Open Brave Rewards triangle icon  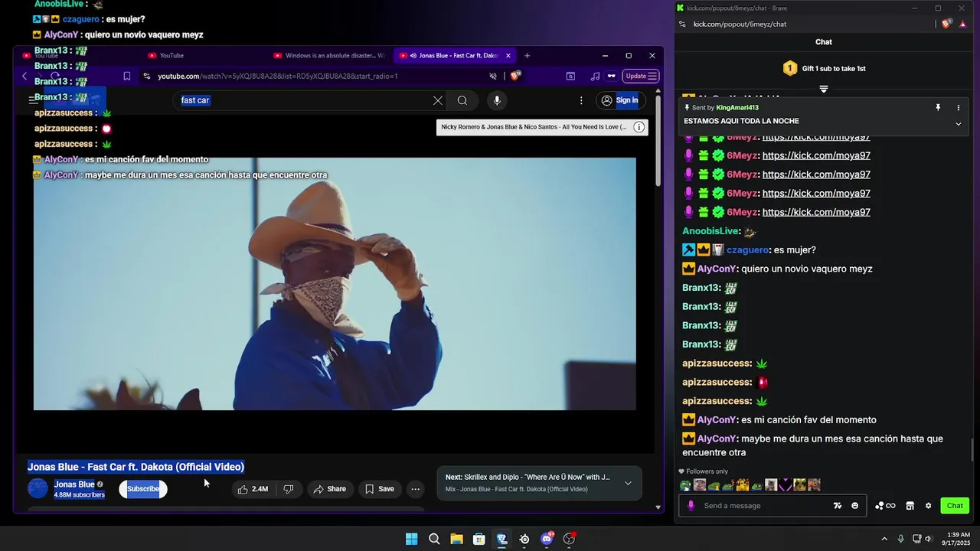click(963, 24)
